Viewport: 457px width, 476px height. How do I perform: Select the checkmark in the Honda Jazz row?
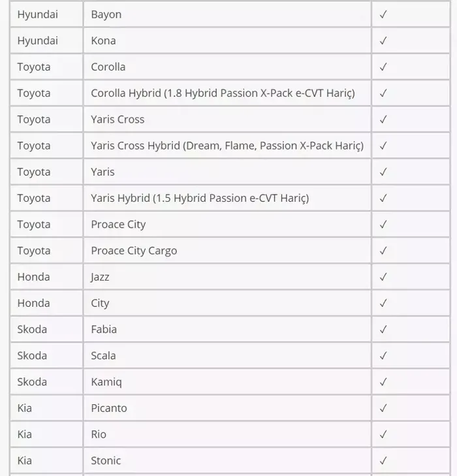[383, 277]
